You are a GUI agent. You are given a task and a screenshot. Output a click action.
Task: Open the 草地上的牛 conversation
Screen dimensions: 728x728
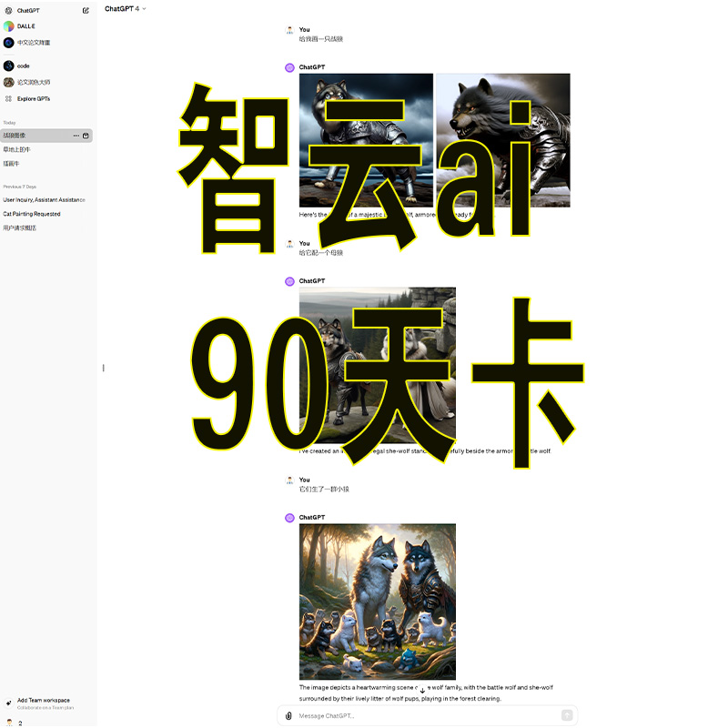(16, 149)
